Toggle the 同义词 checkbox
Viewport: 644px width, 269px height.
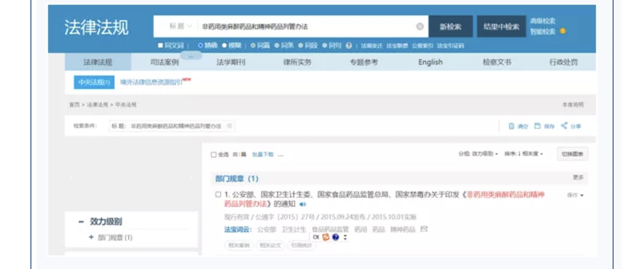click(x=161, y=45)
